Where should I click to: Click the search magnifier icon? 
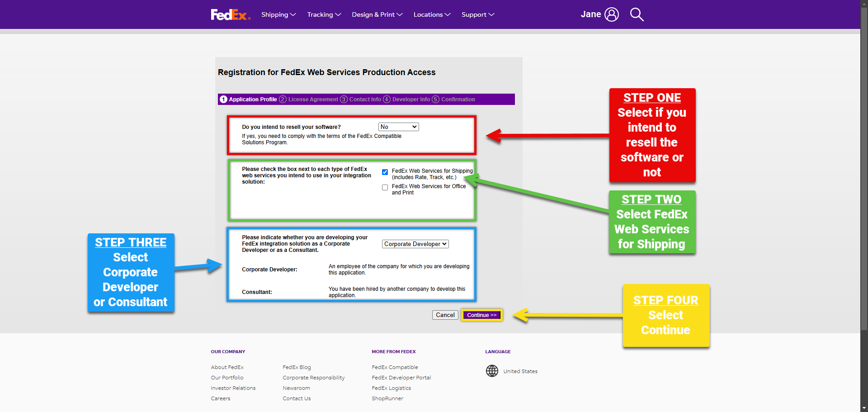pos(637,14)
